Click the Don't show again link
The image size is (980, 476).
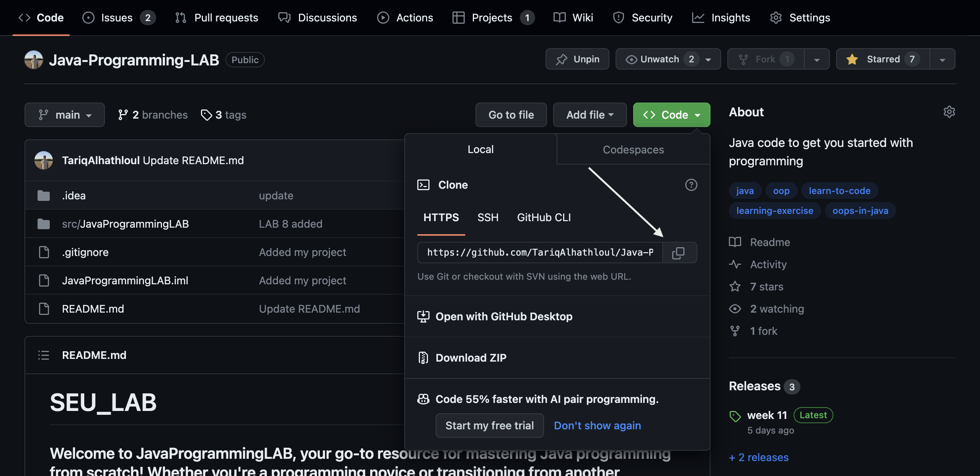pos(597,425)
